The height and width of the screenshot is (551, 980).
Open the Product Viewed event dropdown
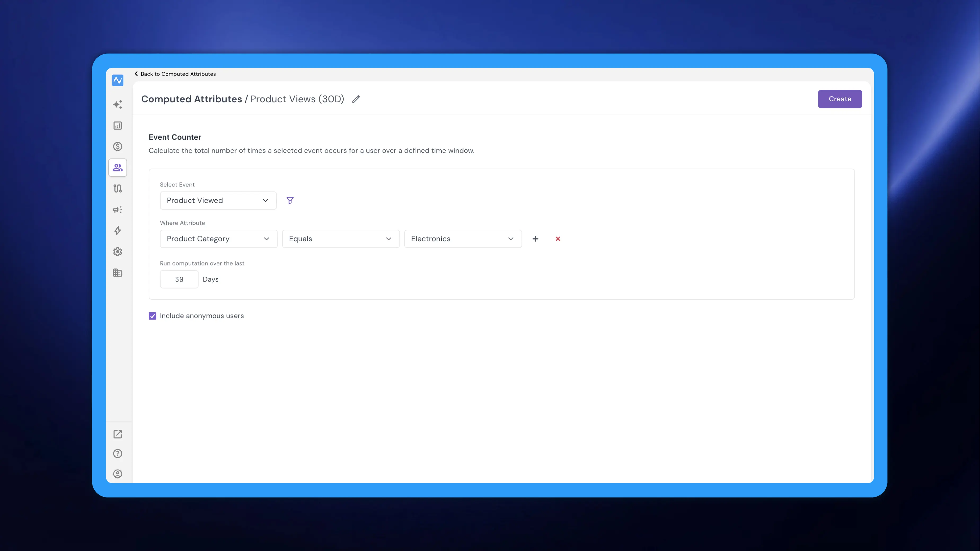coord(218,200)
